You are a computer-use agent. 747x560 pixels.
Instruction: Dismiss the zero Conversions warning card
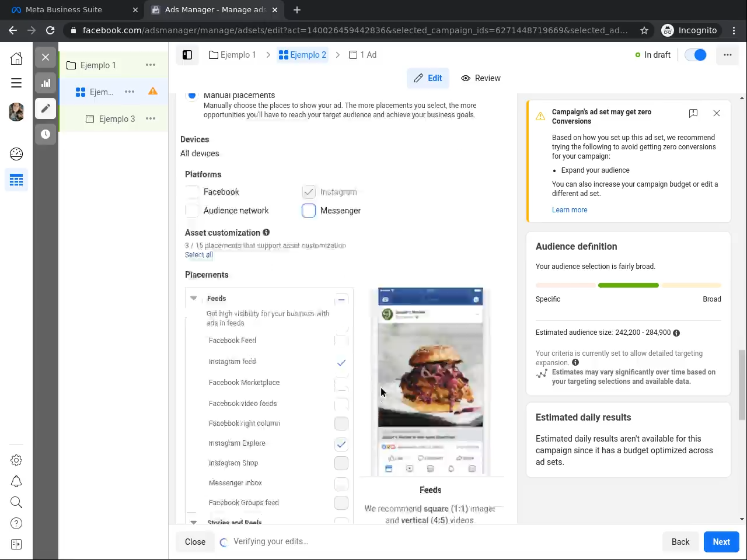717,113
